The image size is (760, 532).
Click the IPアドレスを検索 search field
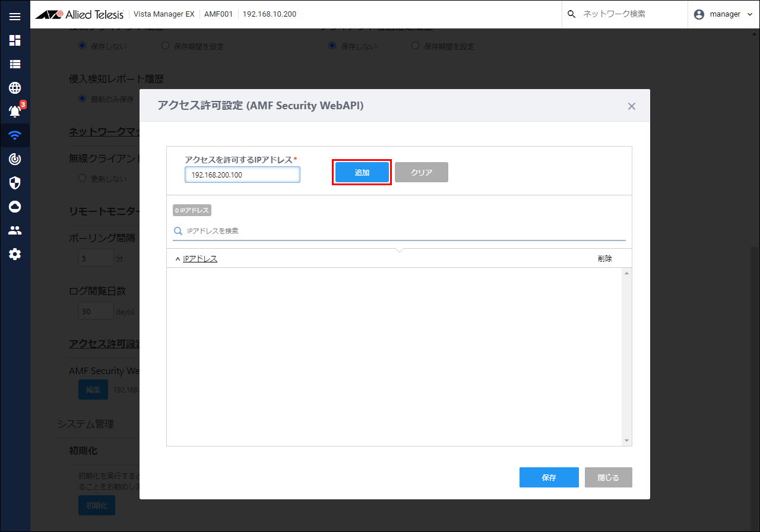pyautogui.click(x=404, y=231)
